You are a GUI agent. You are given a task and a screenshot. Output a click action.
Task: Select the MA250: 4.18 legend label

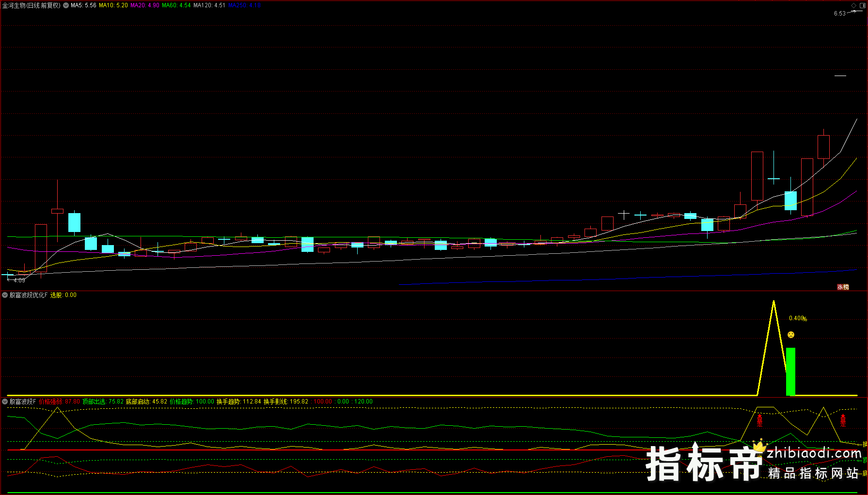tap(245, 5)
